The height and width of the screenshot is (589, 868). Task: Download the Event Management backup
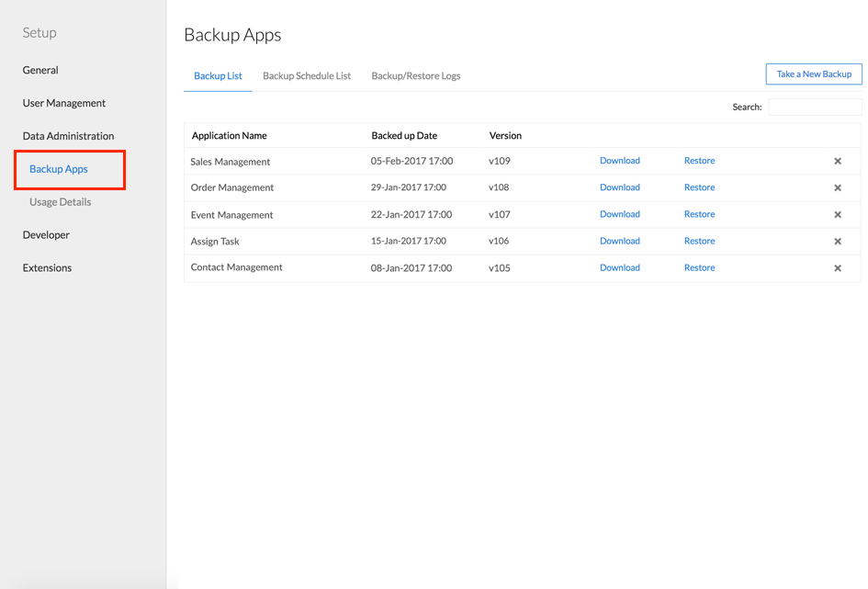pyautogui.click(x=619, y=214)
